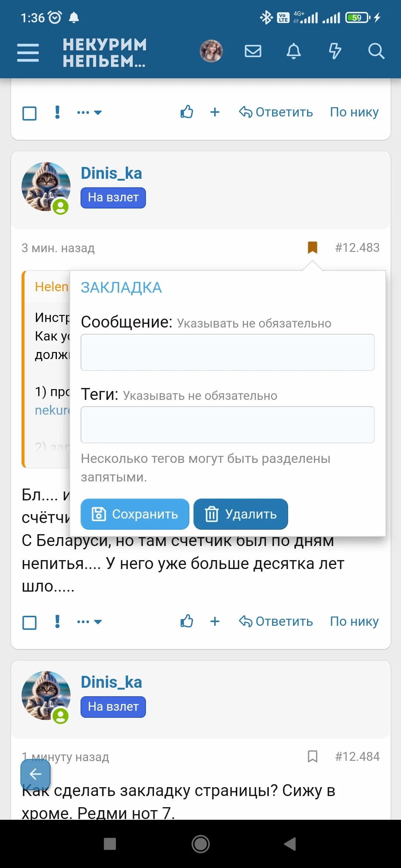The height and width of the screenshot is (868, 401).
Task: Save the bookmark with Сохранить
Action: (x=135, y=514)
